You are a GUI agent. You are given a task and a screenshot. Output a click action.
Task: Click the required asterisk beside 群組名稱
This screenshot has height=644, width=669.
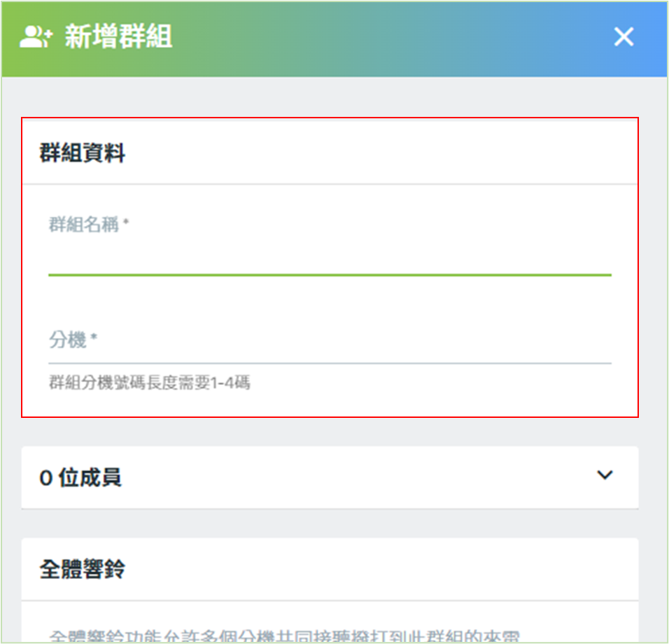pos(126,221)
